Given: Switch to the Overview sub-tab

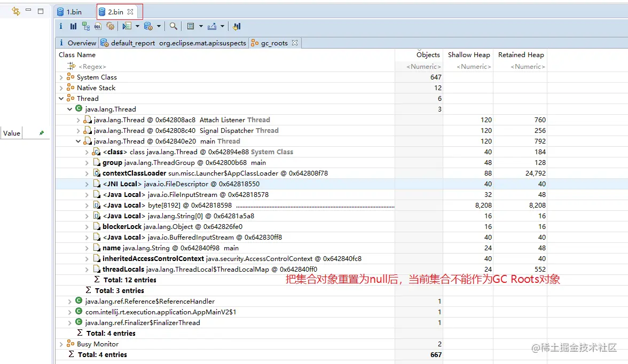Looking at the screenshot, I should click(x=78, y=43).
